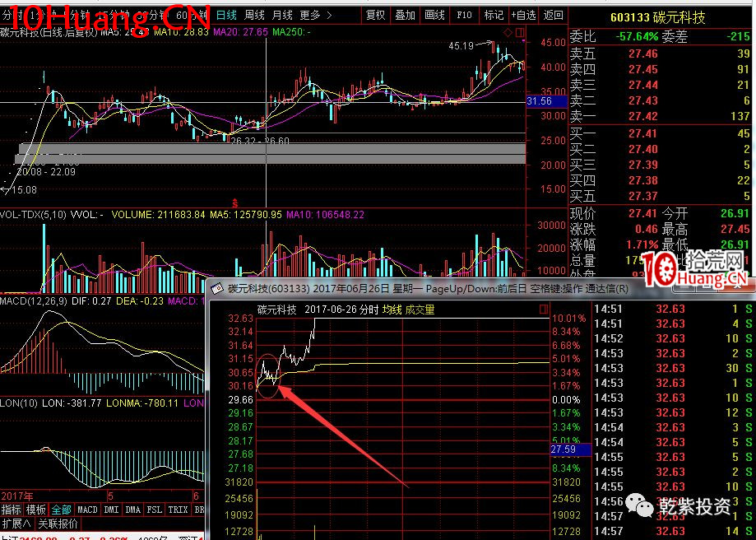Click the 45.19 high price annotation

click(x=461, y=46)
